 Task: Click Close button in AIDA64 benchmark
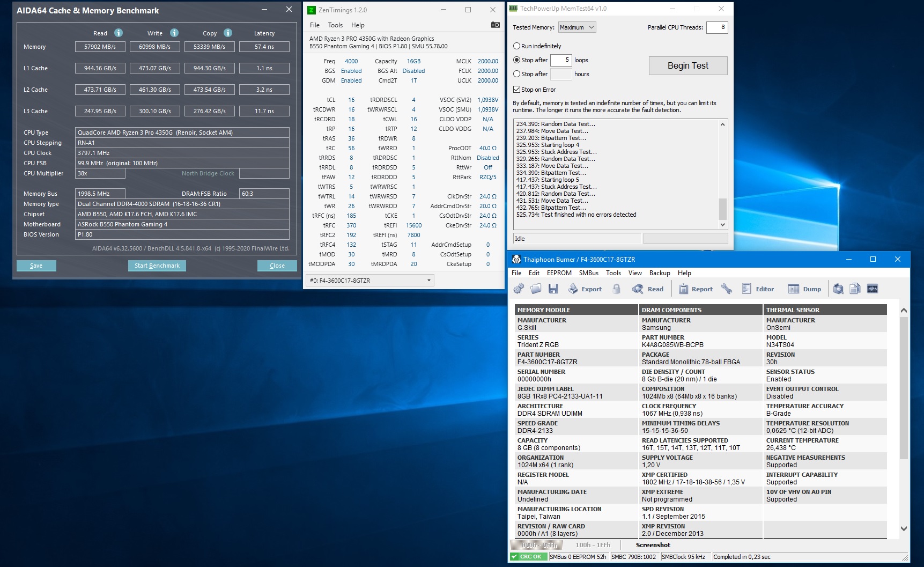pyautogui.click(x=277, y=266)
